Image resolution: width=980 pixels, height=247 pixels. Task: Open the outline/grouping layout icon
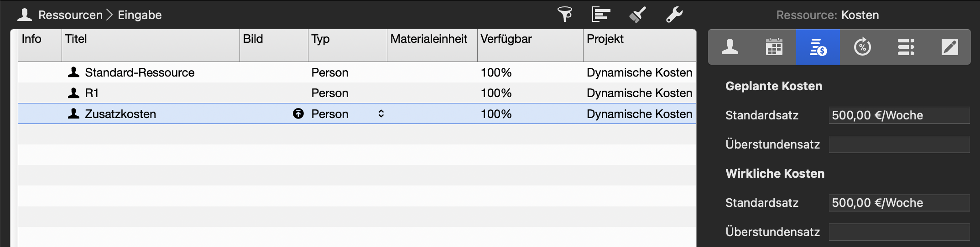601,15
